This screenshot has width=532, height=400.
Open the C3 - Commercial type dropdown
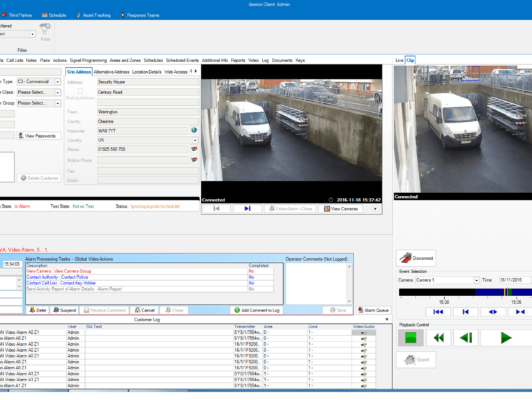click(x=58, y=82)
